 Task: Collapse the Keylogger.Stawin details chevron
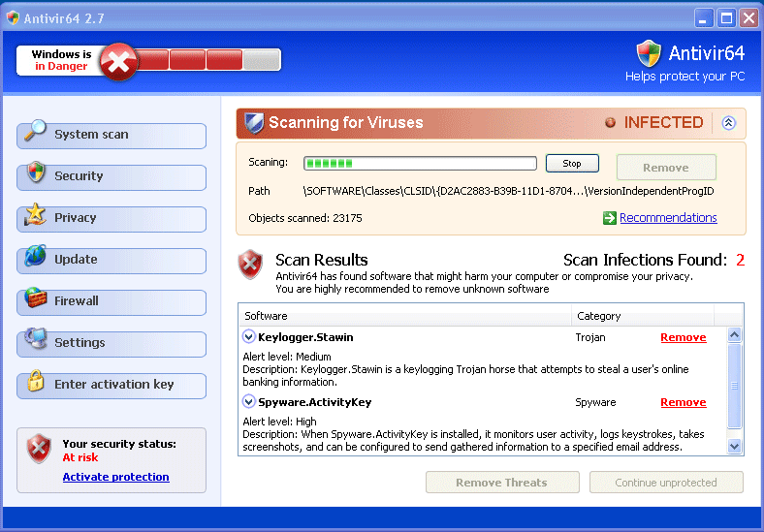tap(249, 337)
